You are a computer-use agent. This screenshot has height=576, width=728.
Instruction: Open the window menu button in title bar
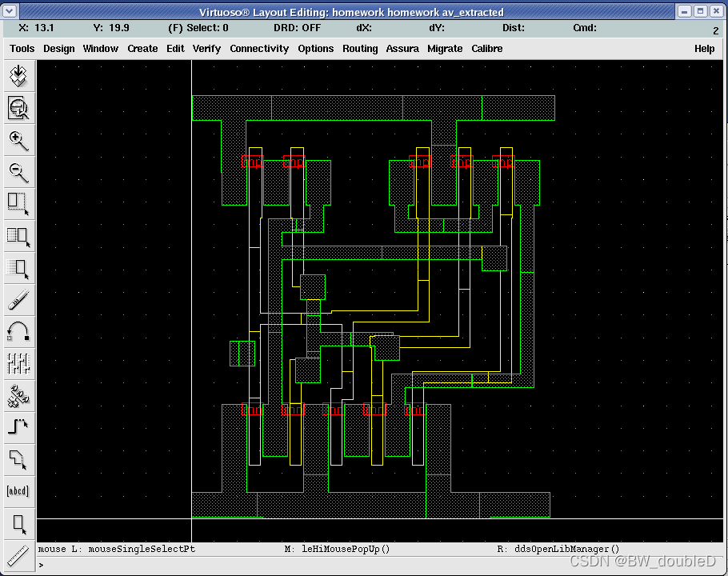coord(10,11)
